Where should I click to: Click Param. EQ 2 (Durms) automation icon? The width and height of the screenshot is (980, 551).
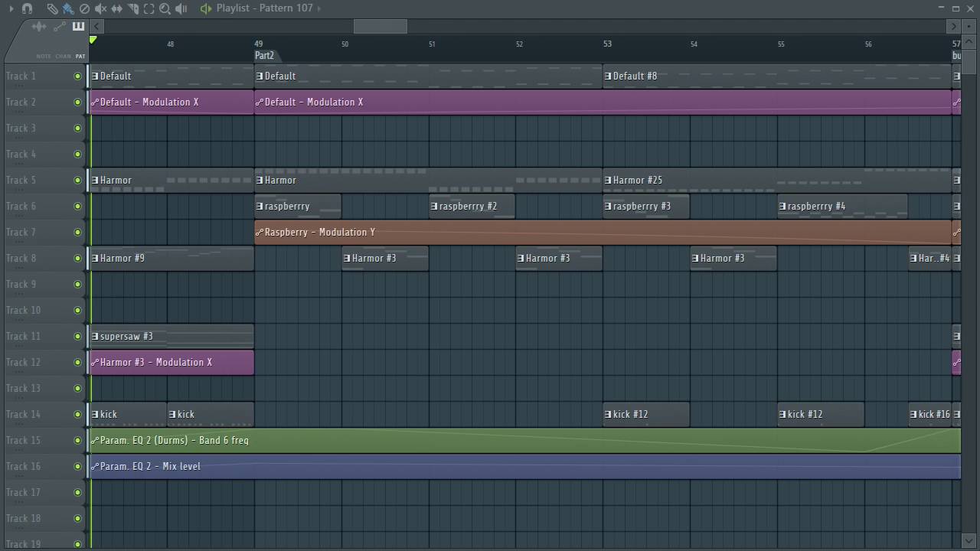(x=95, y=440)
